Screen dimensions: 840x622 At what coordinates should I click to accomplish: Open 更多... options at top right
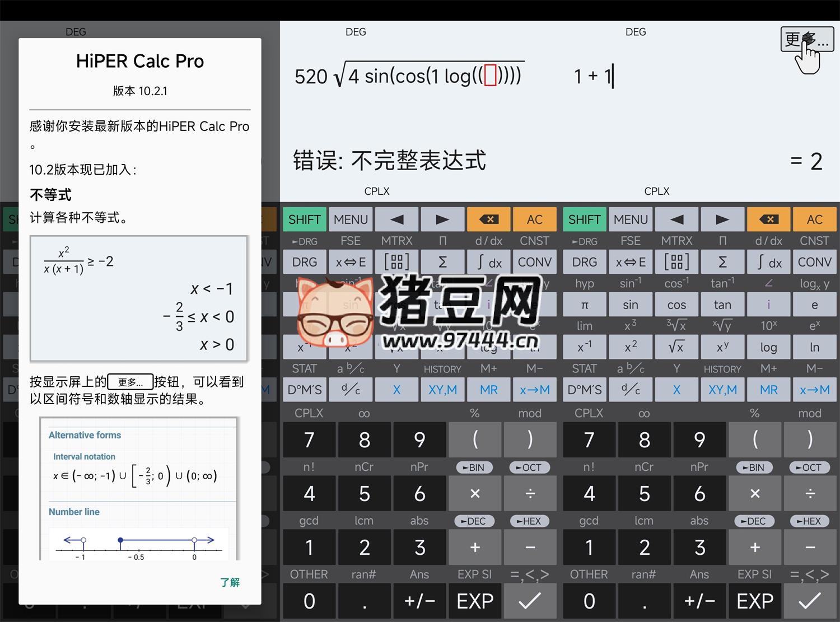tap(806, 39)
